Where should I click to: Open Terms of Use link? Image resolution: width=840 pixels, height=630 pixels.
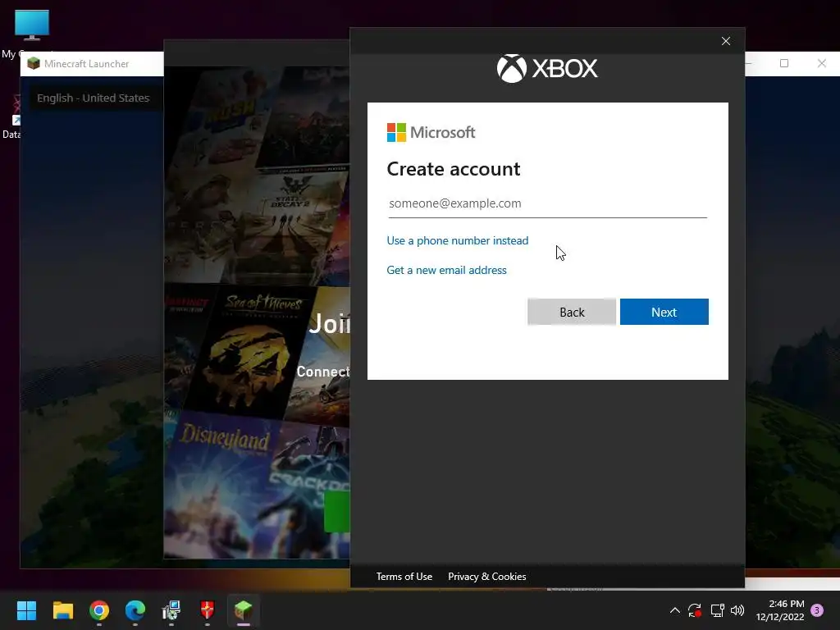[x=404, y=577]
